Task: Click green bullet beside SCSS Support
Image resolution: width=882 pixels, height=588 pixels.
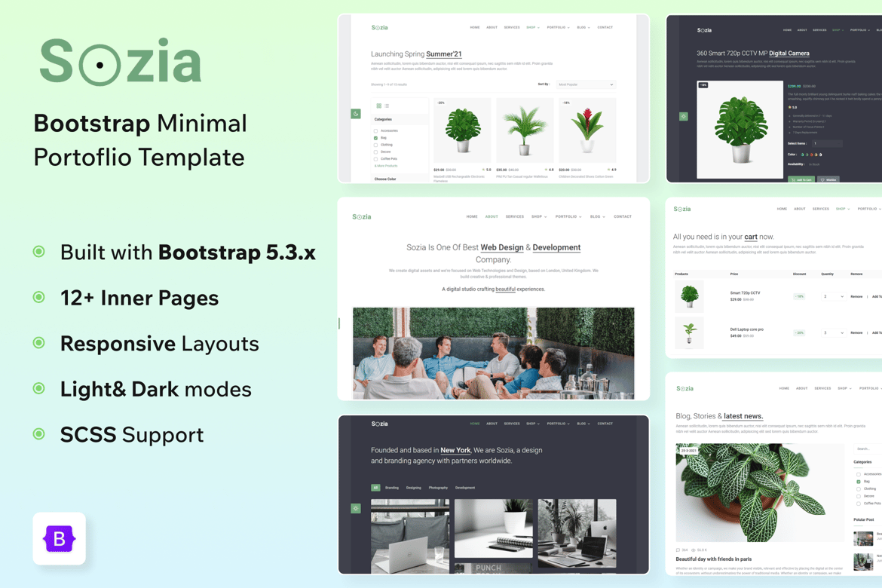Action: point(38,433)
